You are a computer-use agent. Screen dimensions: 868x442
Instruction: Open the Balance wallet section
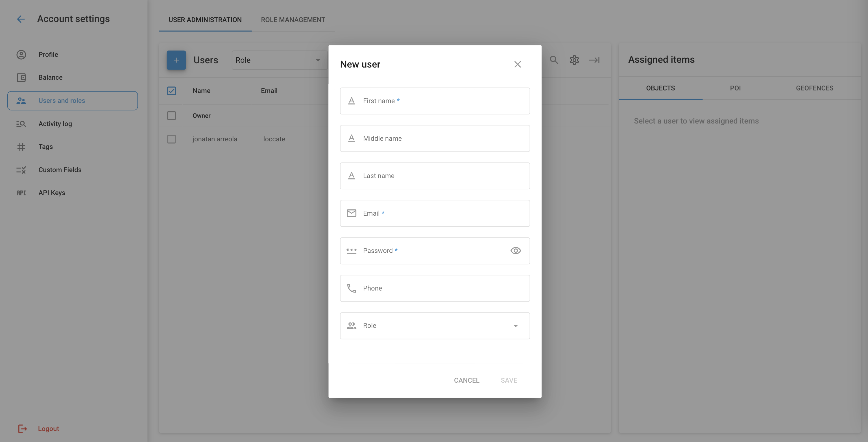(50, 77)
